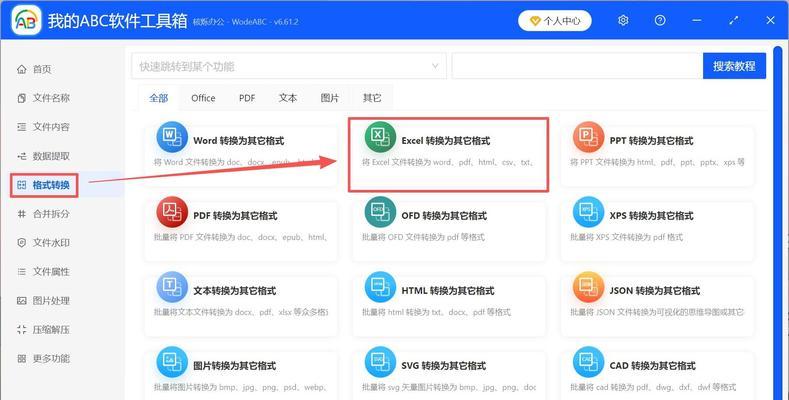
Task: Click the tutorial search input field
Action: pos(577,66)
